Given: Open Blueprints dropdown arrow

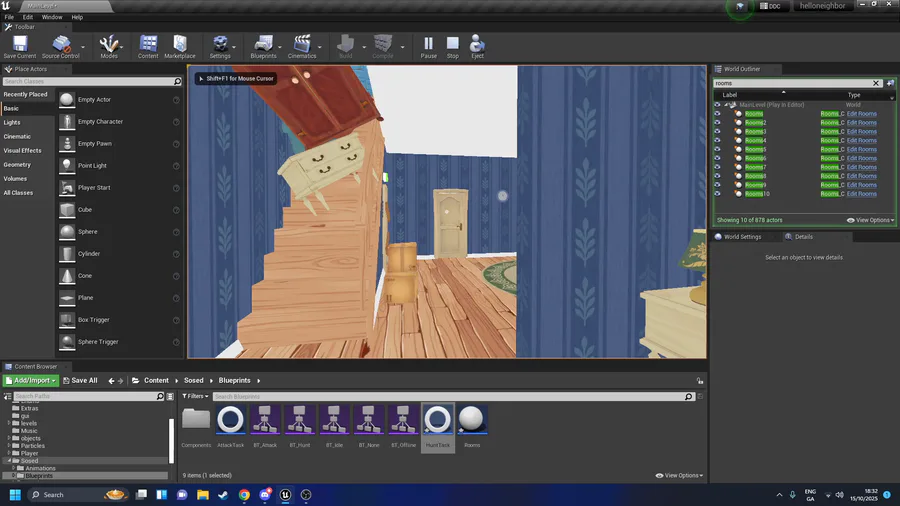Looking at the screenshot, I should tap(280, 47).
